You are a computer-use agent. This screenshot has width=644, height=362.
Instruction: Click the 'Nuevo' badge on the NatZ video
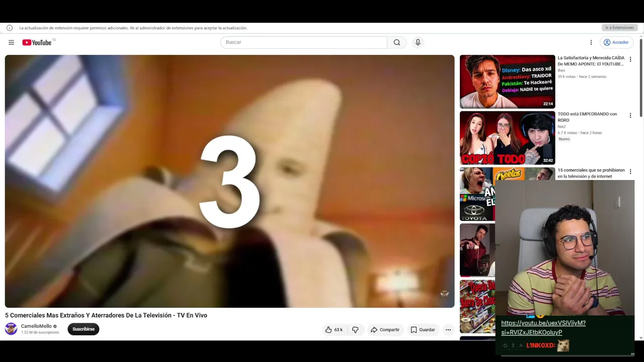click(564, 139)
